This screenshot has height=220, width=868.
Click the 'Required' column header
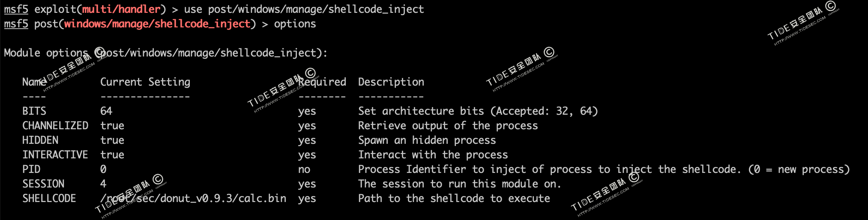pyautogui.click(x=322, y=82)
